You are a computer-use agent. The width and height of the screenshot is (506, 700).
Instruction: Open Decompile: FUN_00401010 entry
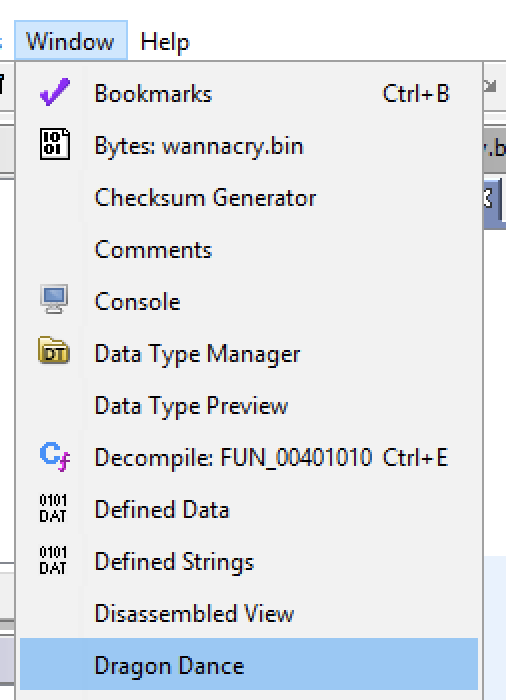[x=249, y=457]
